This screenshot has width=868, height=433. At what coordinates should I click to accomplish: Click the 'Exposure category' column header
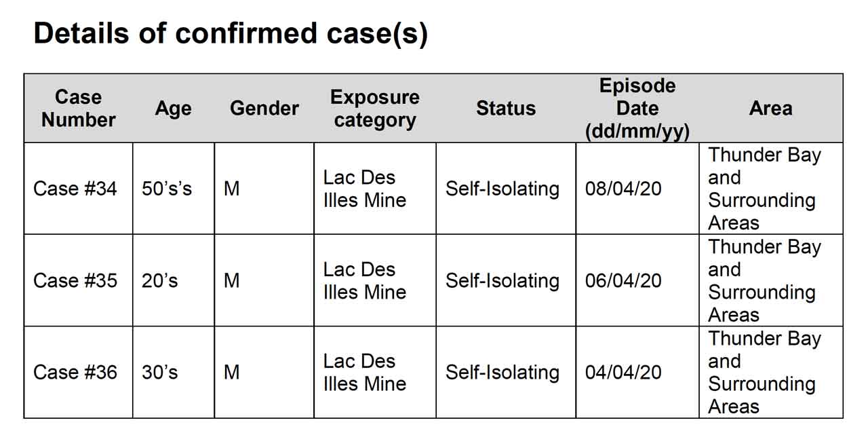[x=374, y=109]
